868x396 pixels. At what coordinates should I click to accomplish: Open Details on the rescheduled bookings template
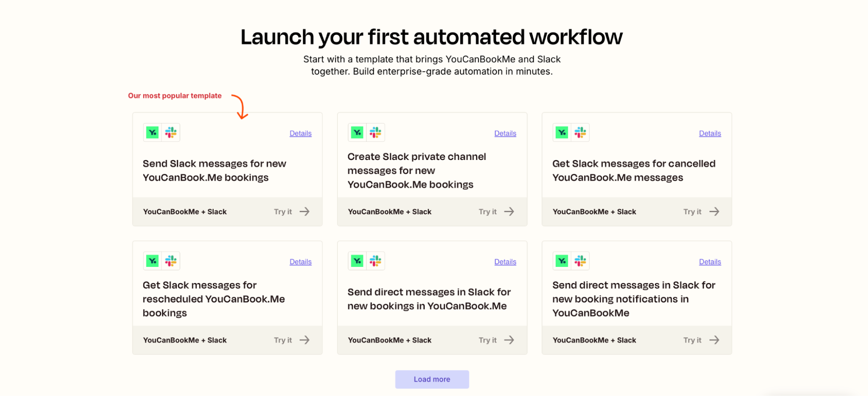click(x=300, y=261)
